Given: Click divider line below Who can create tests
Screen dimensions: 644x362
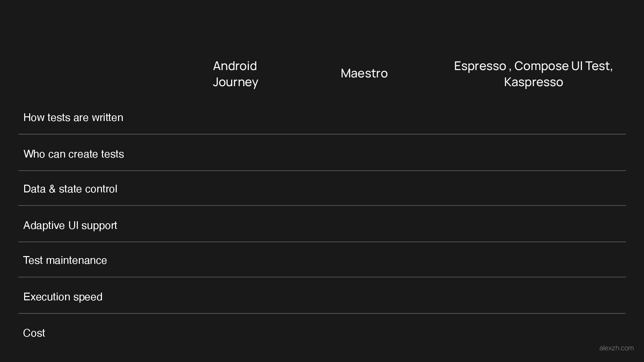Looking at the screenshot, I should click(x=322, y=171).
